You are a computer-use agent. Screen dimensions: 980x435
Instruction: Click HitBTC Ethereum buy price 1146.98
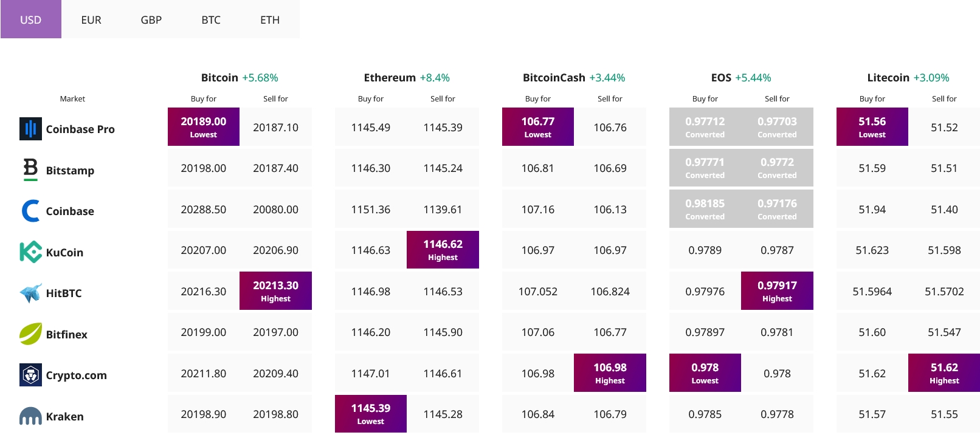pyautogui.click(x=371, y=292)
